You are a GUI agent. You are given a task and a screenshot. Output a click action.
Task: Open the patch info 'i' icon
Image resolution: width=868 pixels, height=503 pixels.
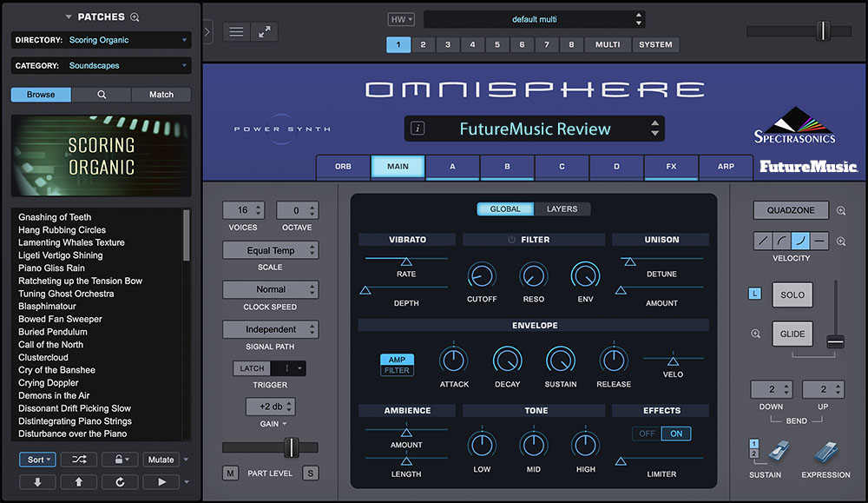coord(418,129)
